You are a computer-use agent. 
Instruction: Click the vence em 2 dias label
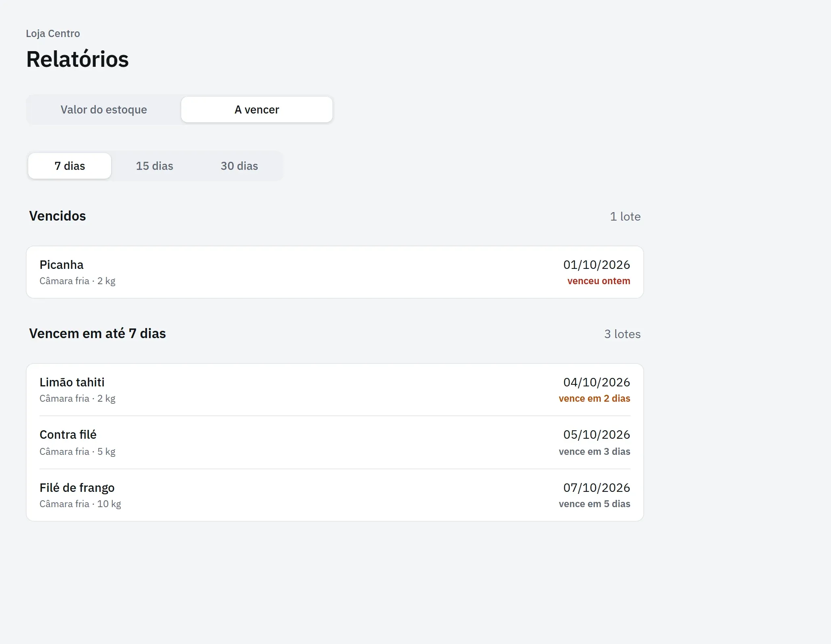click(594, 398)
